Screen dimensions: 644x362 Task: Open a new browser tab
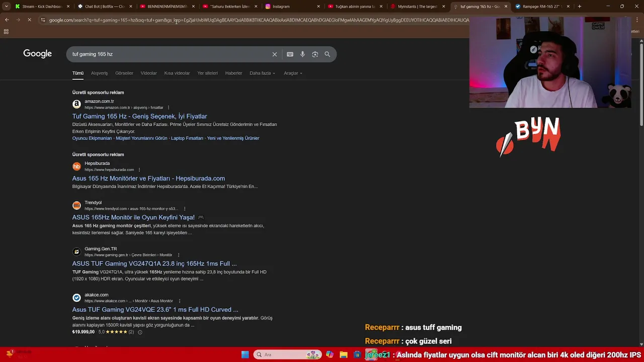[x=580, y=7]
